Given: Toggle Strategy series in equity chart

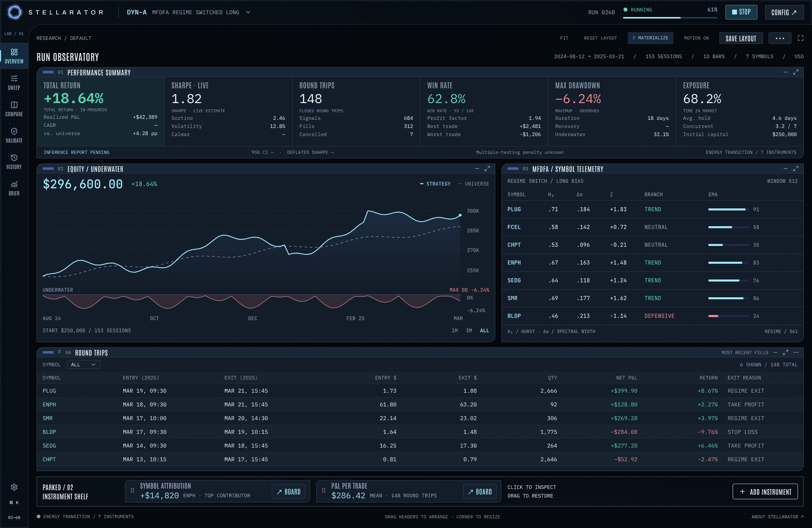Looking at the screenshot, I should pyautogui.click(x=435, y=184).
